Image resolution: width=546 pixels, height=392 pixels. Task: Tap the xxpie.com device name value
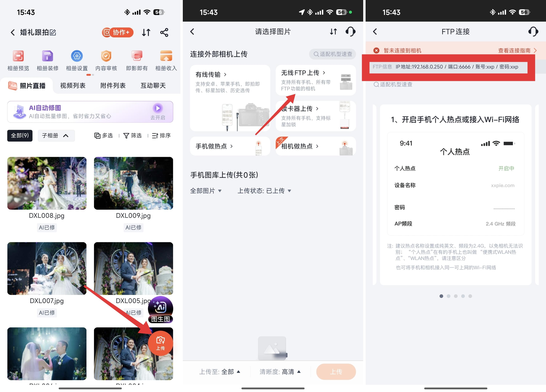click(x=503, y=185)
